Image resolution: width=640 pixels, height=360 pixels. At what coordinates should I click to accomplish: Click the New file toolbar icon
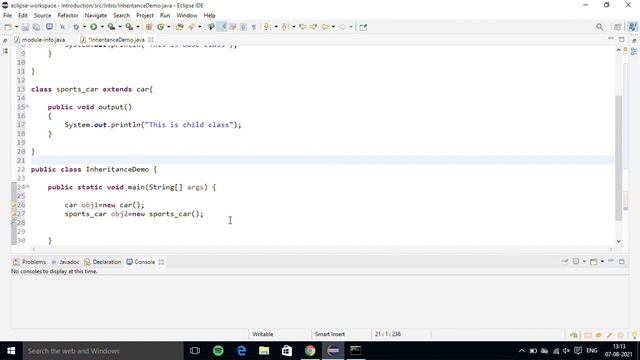pos(8,27)
